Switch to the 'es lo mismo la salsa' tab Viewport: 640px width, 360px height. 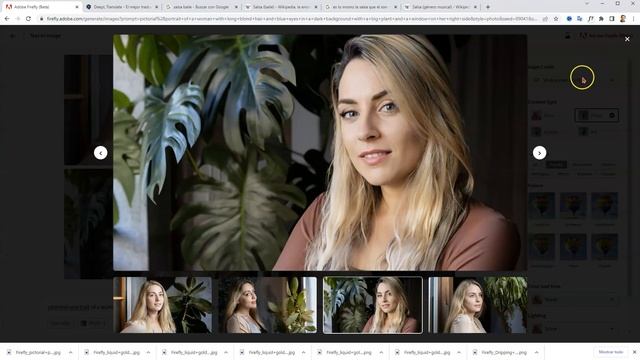[361, 7]
